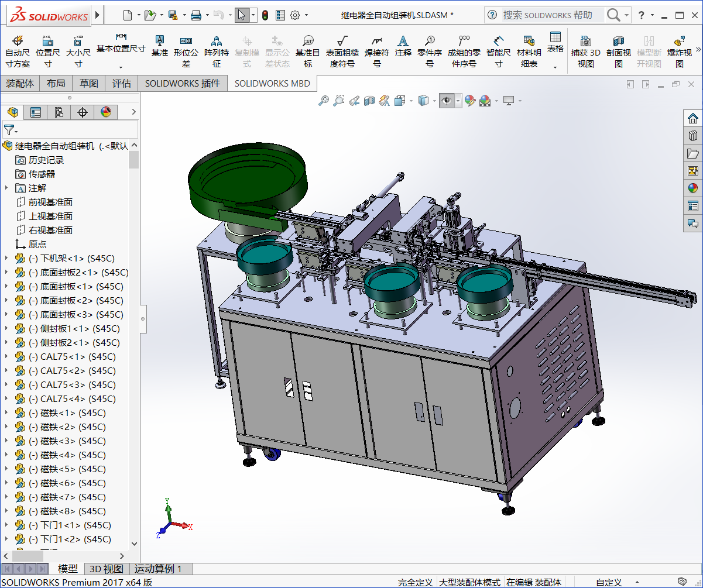This screenshot has height=588, width=703.
Task: Select the 大小尺寸 tool
Action: pos(78,51)
